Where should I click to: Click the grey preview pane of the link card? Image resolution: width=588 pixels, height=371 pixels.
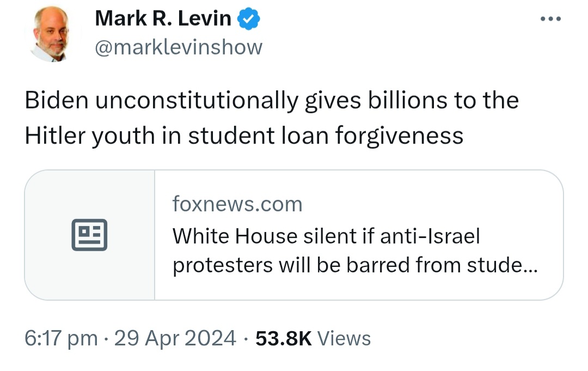(x=90, y=235)
